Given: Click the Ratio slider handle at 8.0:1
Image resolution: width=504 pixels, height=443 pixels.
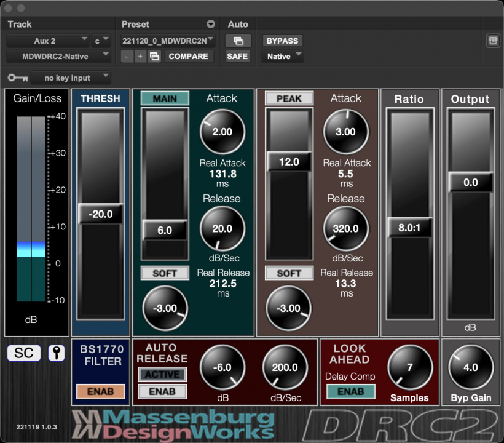Looking at the screenshot, I should click(409, 227).
